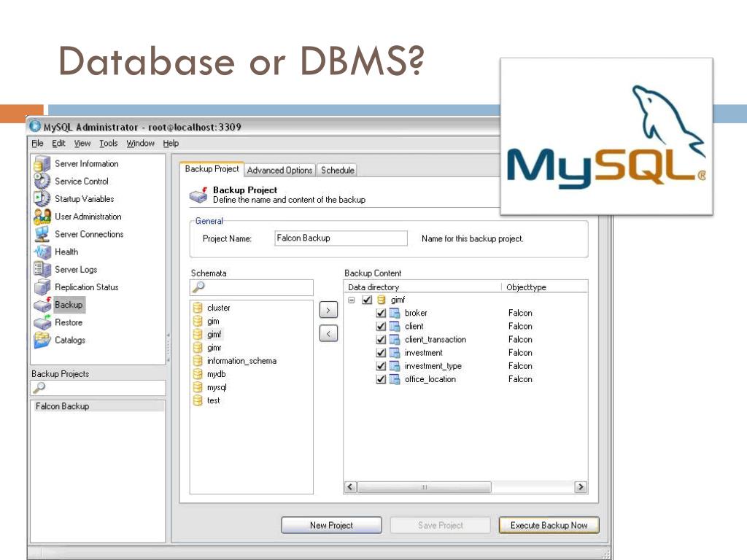747x560 pixels.
Task: Click the Backup Projects search magnifier icon
Action: click(39, 388)
